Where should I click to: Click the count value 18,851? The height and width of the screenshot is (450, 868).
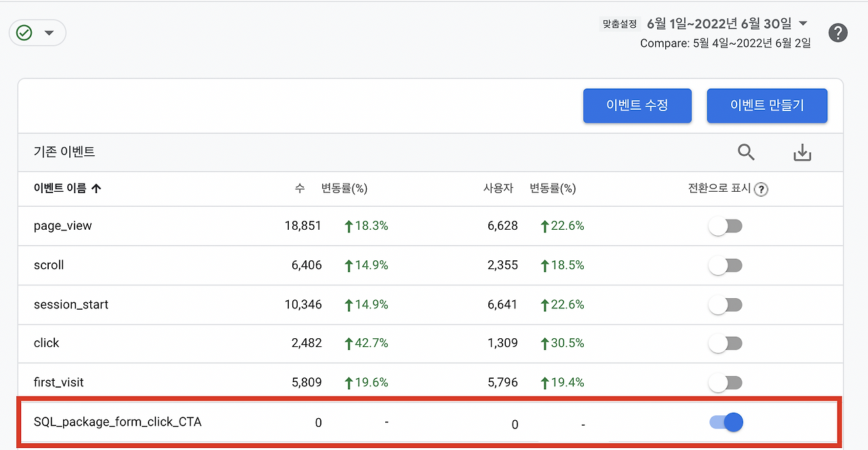point(302,226)
